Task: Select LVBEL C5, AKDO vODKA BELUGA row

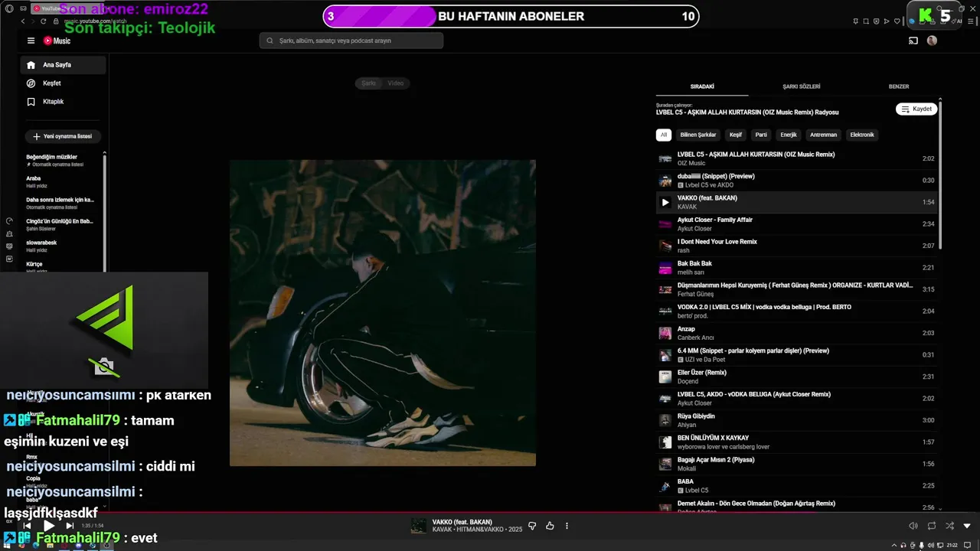Action: (796, 399)
